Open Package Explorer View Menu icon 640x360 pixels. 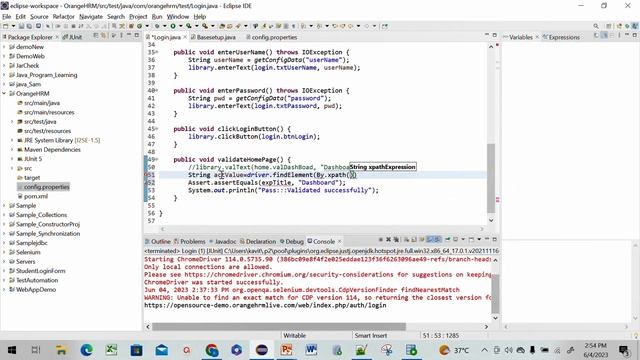pos(121,36)
